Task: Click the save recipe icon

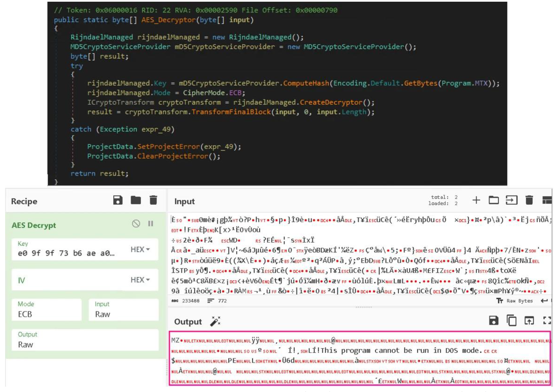Action: [118, 200]
